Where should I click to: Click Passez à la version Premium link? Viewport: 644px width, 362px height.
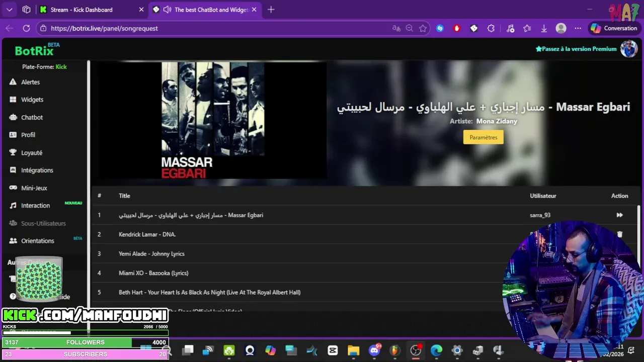tap(576, 49)
